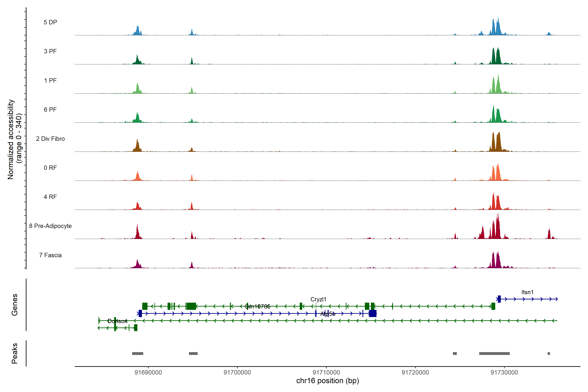
Task: Click the Itsn1 gene label
Action: pos(527,292)
